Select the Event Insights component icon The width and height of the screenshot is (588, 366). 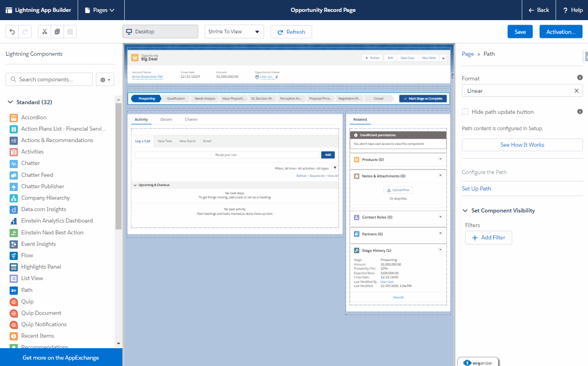[13, 244]
